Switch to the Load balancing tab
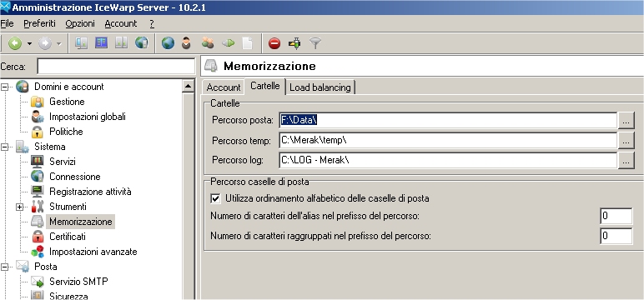 (320, 87)
